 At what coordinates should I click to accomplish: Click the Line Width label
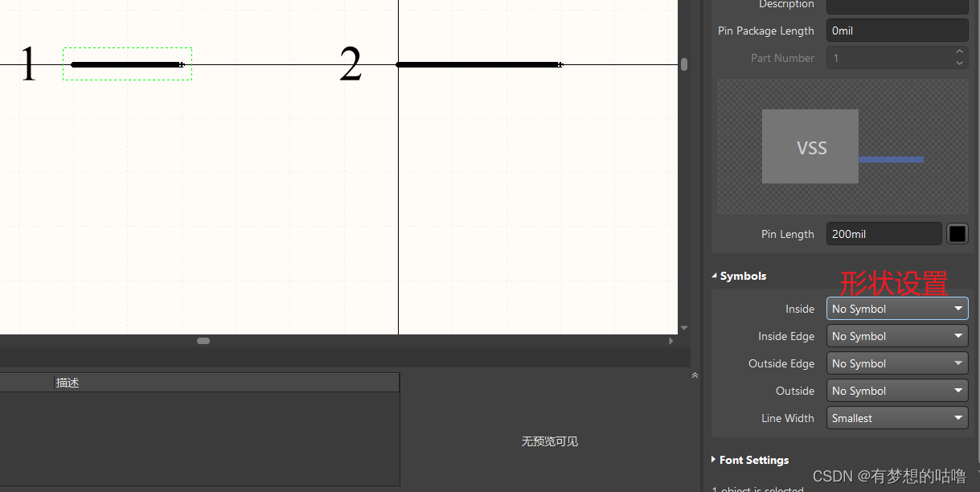click(x=788, y=418)
